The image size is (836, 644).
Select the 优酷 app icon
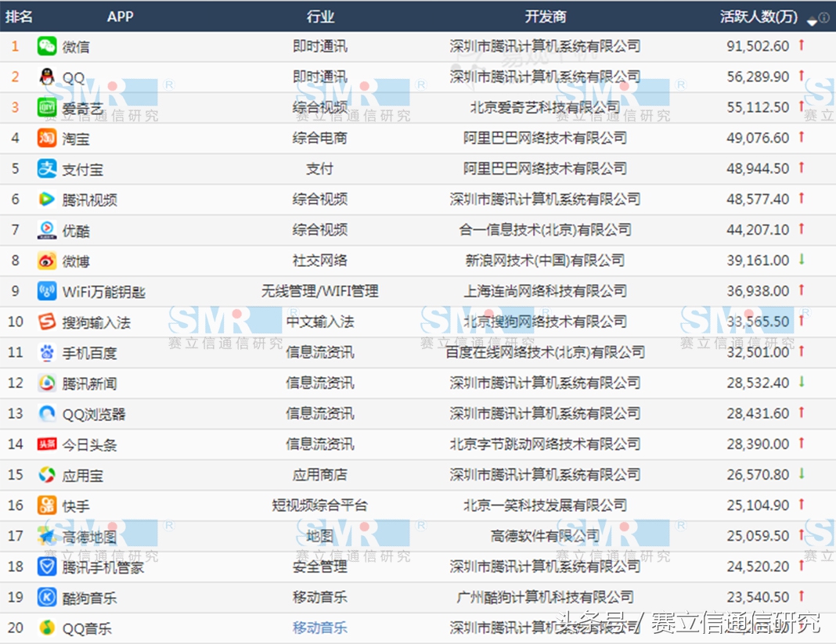46,230
